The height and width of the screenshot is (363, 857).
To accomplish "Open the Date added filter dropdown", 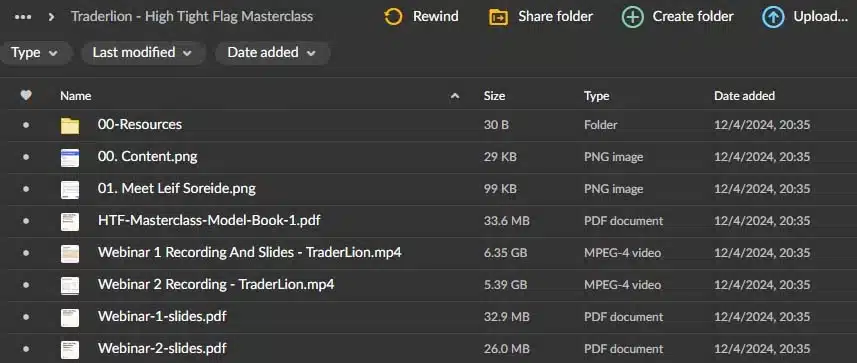I will [272, 53].
